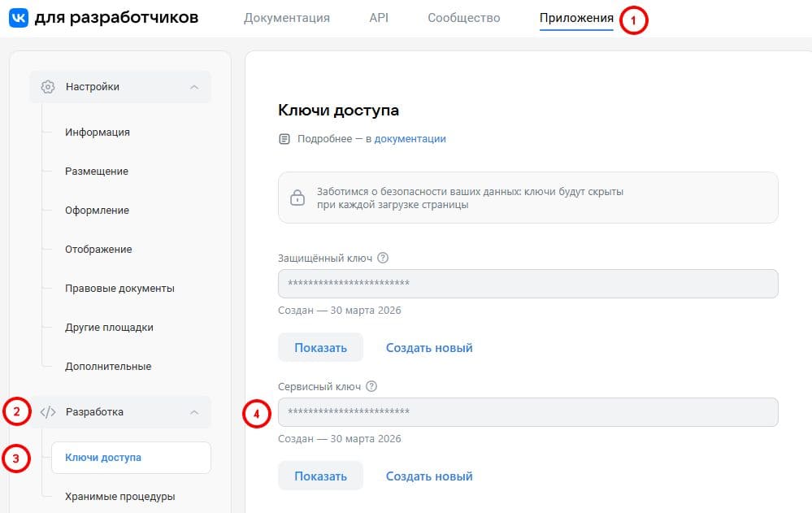Screen dimensions: 812x513
Task: Open Правовые документы settings item
Action: pos(119,289)
